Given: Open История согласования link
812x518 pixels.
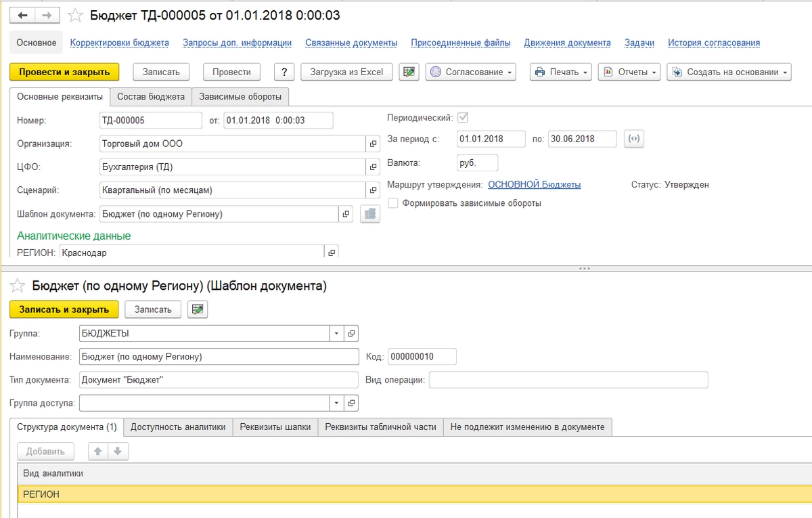Looking at the screenshot, I should pyautogui.click(x=714, y=43).
